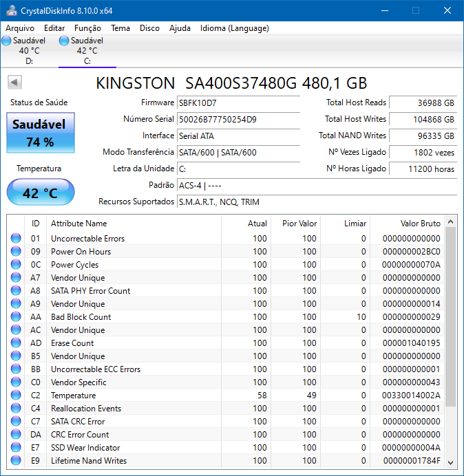Click Total NAND Writes value 96335 GB
This screenshot has height=476, width=464.
[423, 136]
